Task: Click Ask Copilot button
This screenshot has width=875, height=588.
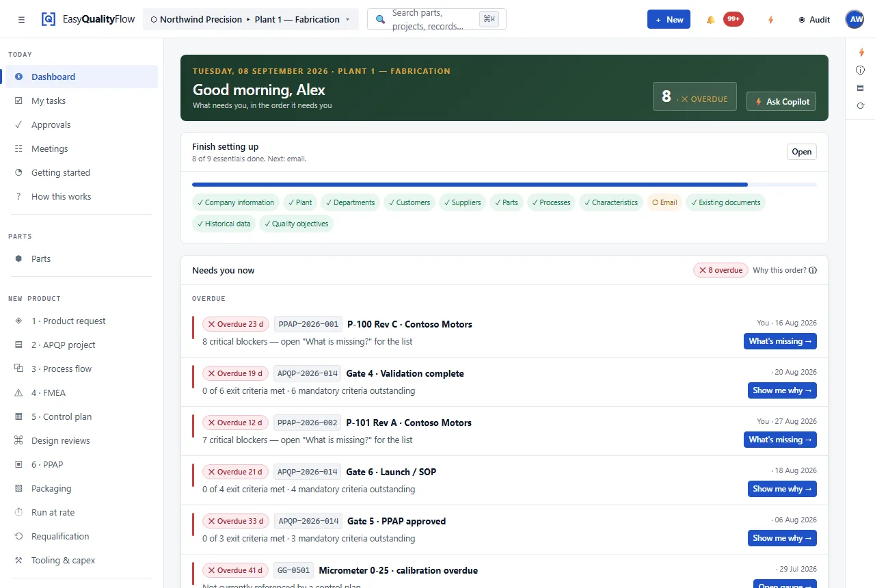Action: click(781, 102)
